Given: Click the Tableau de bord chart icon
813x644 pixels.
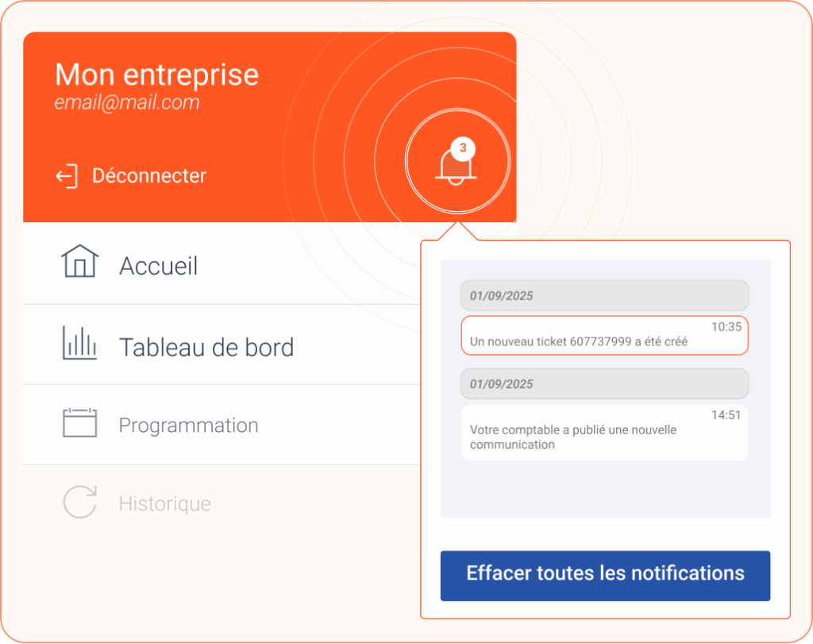Looking at the screenshot, I should [x=79, y=343].
